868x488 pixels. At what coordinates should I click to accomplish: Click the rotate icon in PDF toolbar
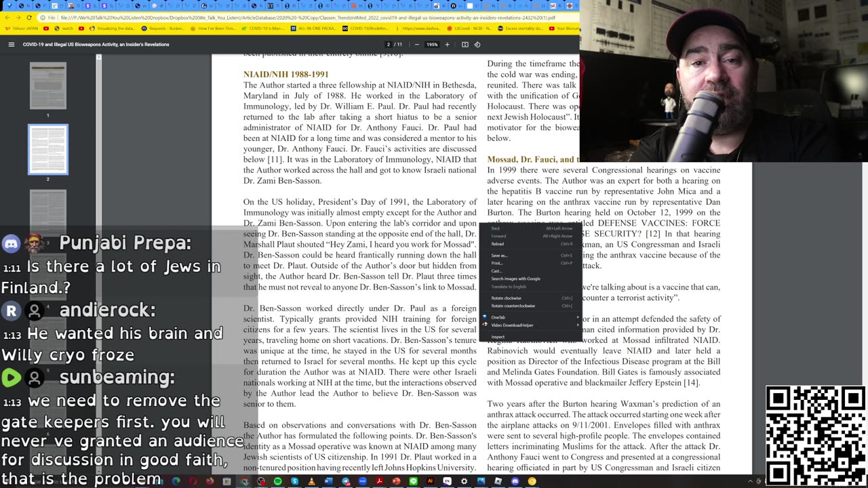pyautogui.click(x=477, y=45)
